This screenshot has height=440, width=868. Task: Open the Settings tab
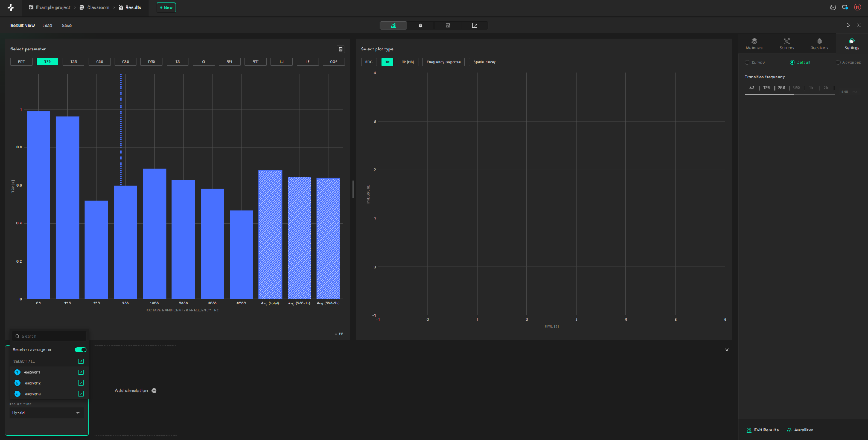click(x=852, y=44)
